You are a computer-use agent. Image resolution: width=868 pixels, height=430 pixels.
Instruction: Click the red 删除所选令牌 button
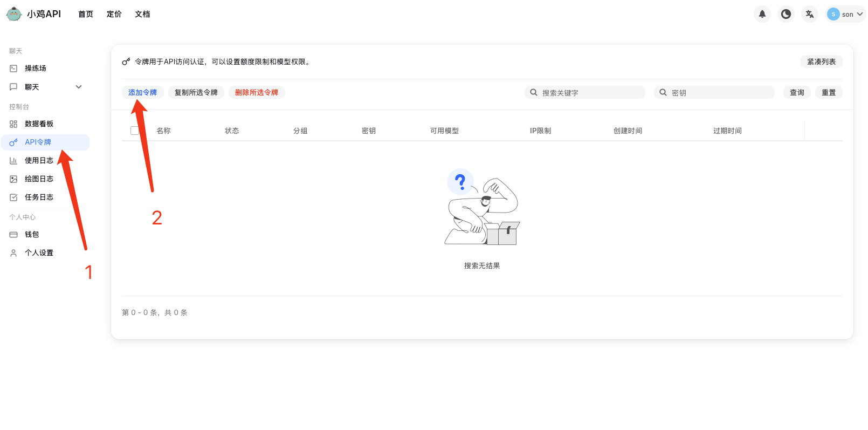point(257,92)
